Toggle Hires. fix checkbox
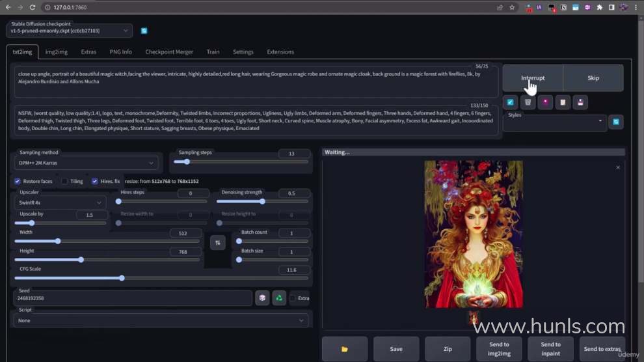The width and height of the screenshot is (644, 362). tap(95, 181)
